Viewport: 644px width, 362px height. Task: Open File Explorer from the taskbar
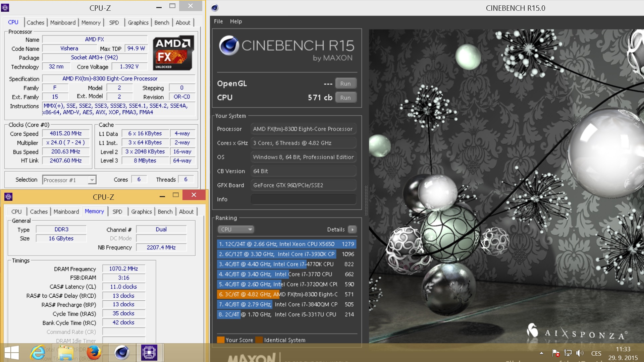66,353
